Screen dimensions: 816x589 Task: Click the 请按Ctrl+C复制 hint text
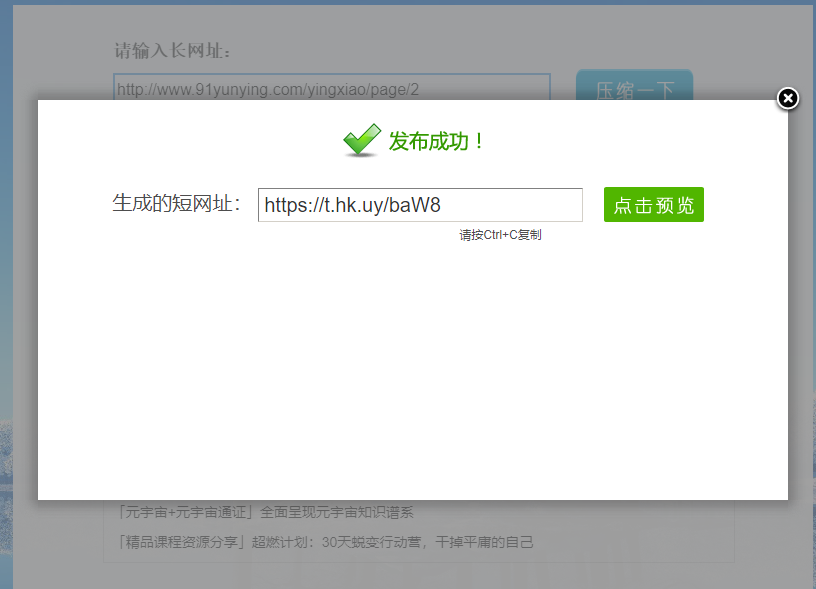[x=500, y=235]
